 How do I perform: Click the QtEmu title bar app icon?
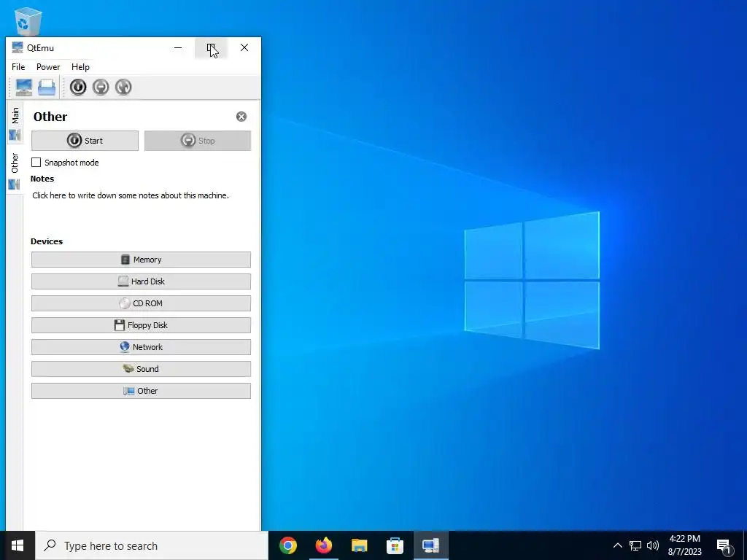click(x=18, y=47)
